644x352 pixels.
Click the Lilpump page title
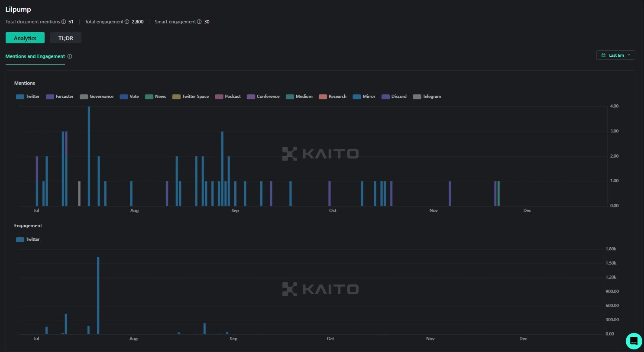[18, 10]
